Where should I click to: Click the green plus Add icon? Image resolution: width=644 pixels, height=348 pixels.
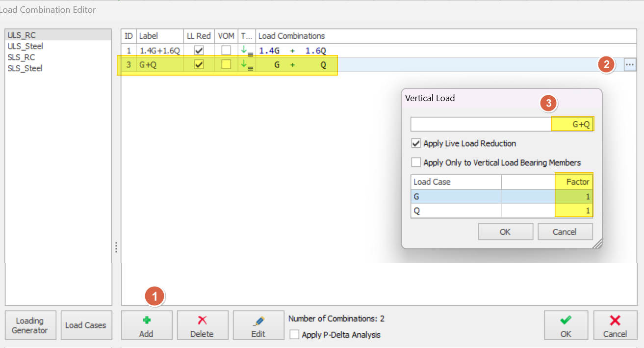click(x=146, y=321)
